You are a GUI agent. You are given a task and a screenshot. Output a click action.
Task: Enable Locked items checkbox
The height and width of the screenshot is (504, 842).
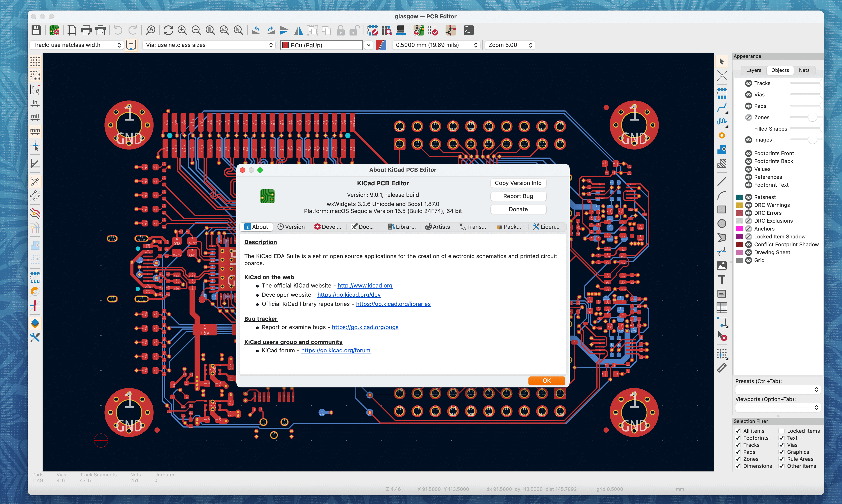point(781,431)
